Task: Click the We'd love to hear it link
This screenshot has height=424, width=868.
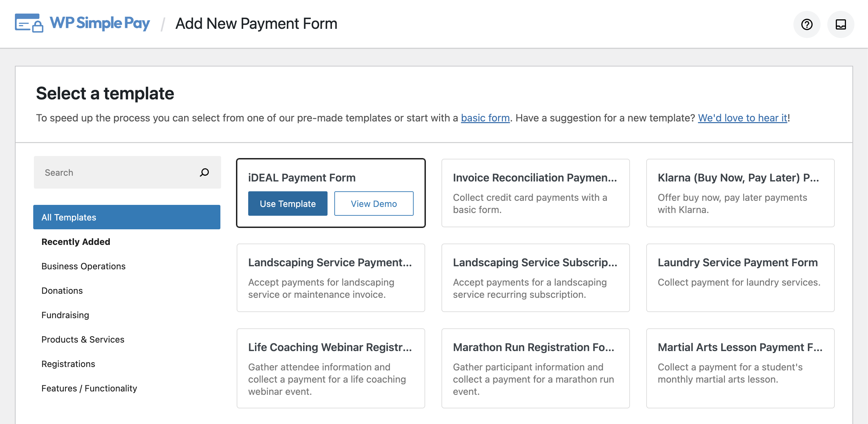Action: tap(742, 118)
